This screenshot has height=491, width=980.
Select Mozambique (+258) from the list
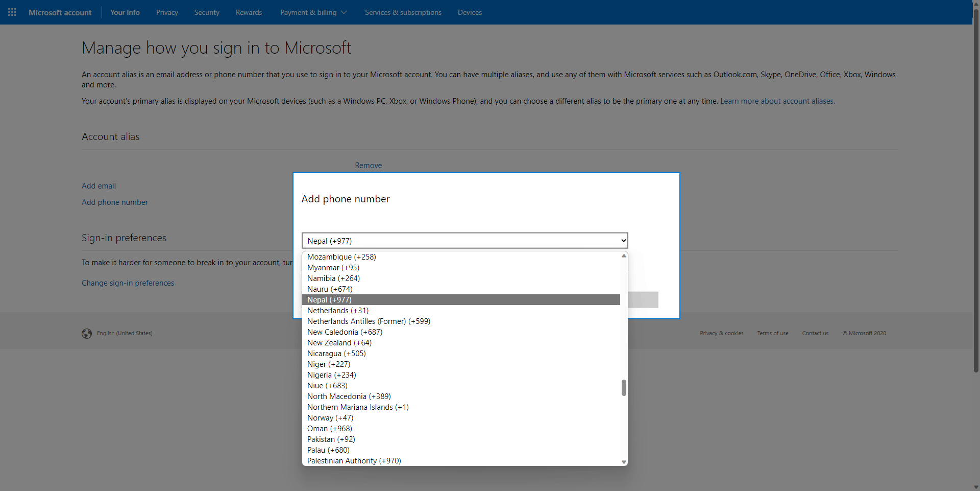tap(461, 257)
